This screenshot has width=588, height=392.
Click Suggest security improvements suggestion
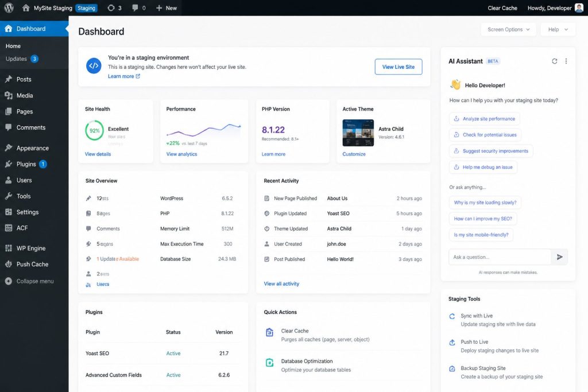(491, 151)
